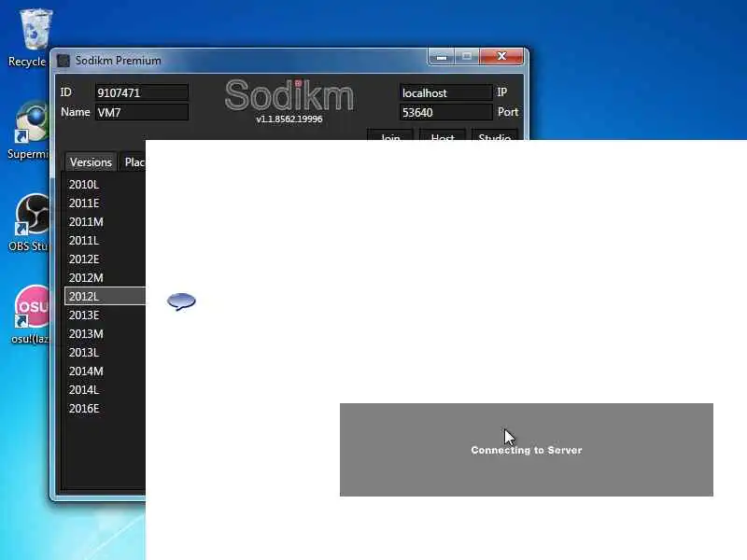747x560 pixels.
Task: Select version 2014L in the list
Action: 105,389
